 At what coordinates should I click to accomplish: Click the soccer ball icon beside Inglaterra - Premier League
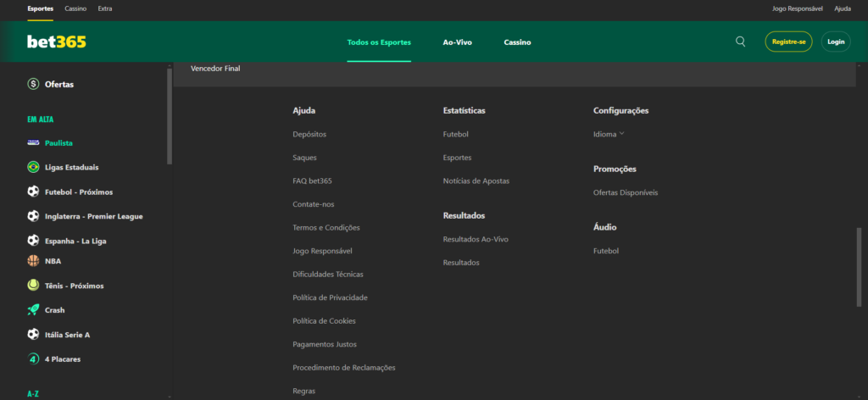(33, 216)
